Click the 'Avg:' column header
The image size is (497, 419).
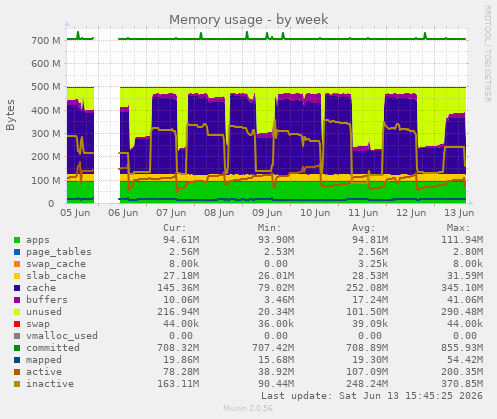[364, 228]
